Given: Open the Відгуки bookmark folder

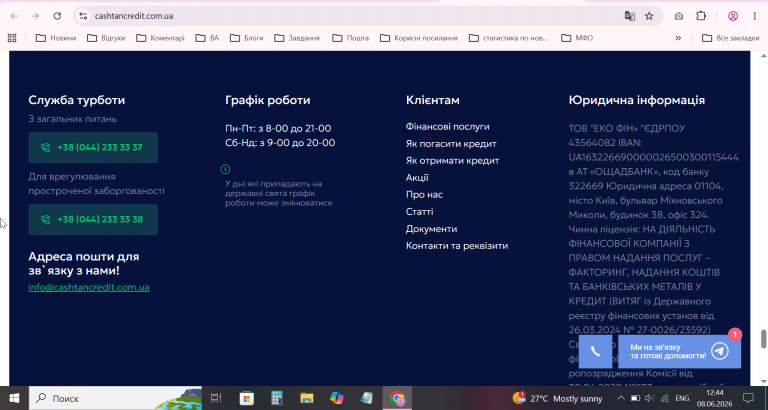Looking at the screenshot, I should coord(106,38).
